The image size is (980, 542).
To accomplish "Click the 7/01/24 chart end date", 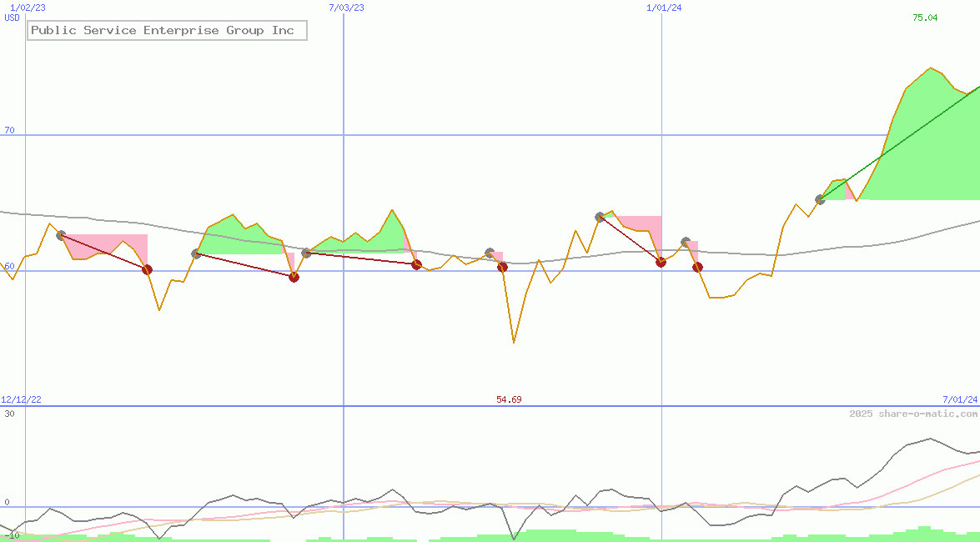I will [x=960, y=399].
